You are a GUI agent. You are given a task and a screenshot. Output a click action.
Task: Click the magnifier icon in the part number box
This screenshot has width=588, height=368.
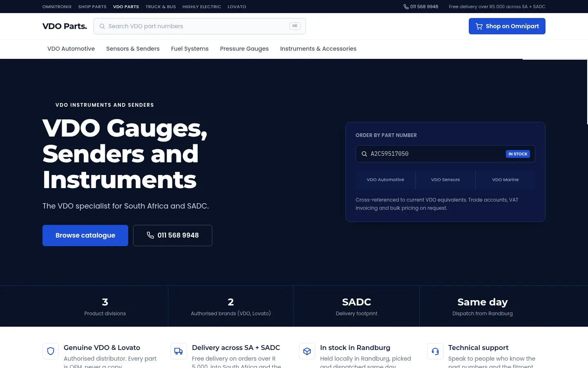(364, 154)
